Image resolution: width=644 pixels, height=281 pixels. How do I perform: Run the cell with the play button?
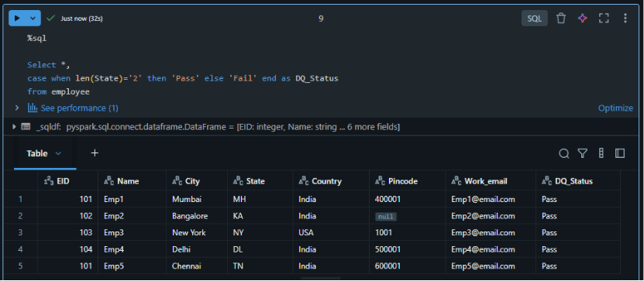tap(17, 18)
